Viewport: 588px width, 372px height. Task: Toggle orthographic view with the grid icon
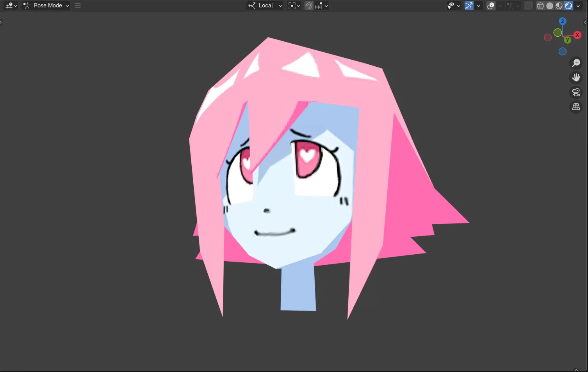coord(576,106)
